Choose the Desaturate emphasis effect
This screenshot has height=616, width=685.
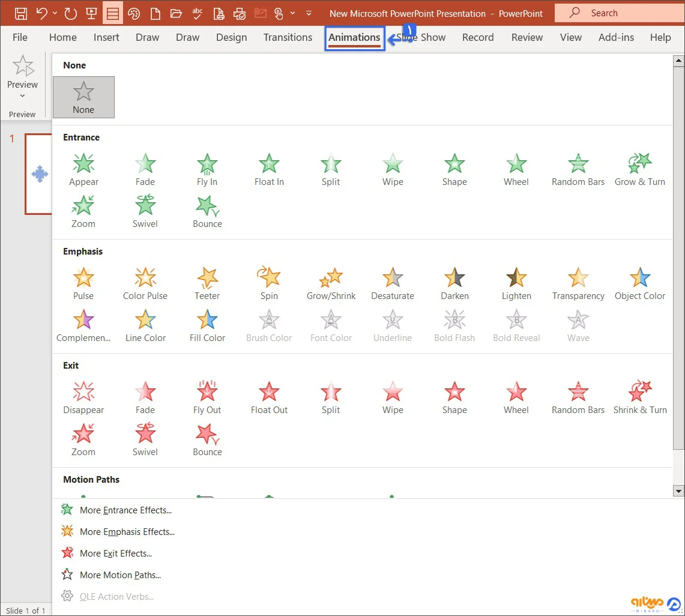tap(392, 284)
